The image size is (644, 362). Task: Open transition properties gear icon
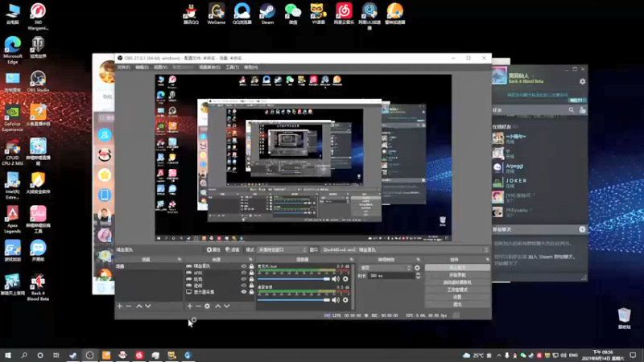(x=417, y=268)
